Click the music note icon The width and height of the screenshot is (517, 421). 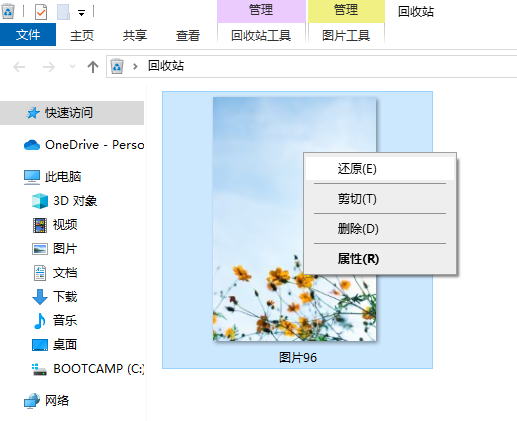(x=40, y=321)
